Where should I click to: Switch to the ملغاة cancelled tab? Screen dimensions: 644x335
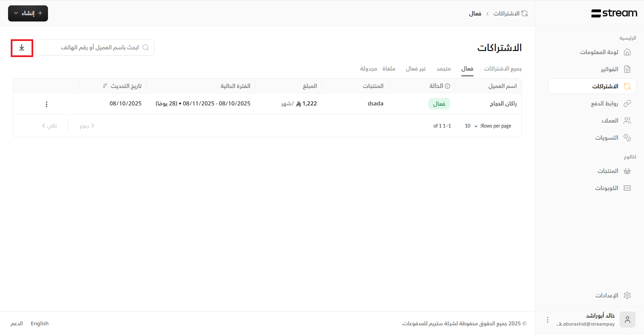point(389,69)
